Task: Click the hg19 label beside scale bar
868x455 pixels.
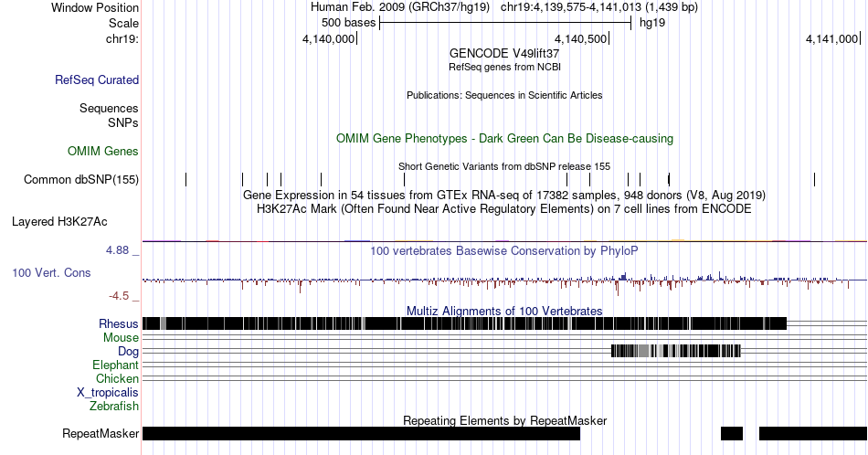Action: pos(652,23)
